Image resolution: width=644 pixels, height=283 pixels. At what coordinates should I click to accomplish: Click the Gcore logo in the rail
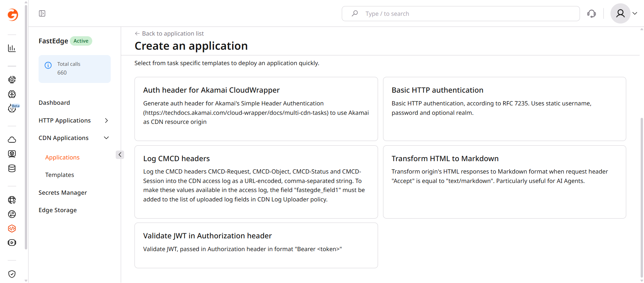click(12, 14)
